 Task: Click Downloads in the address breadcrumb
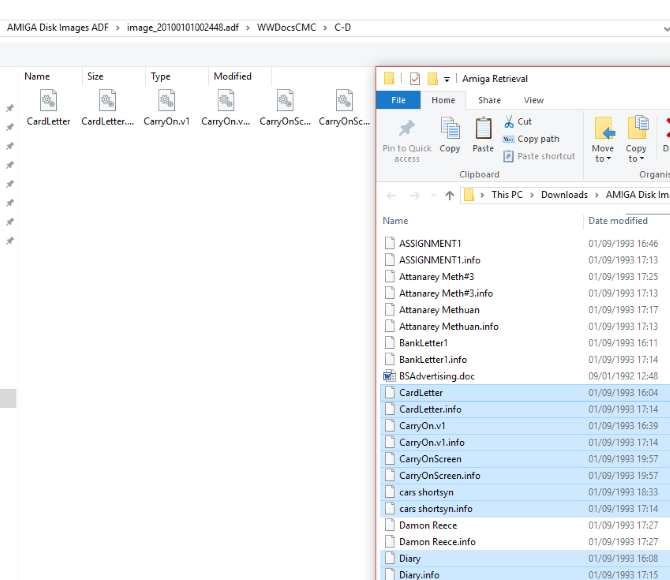(564, 195)
